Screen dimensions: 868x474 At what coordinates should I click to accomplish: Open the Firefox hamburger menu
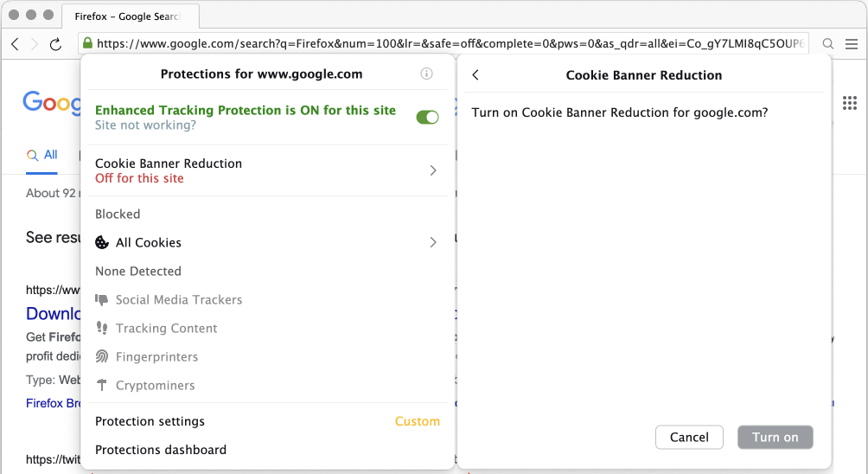click(x=852, y=43)
